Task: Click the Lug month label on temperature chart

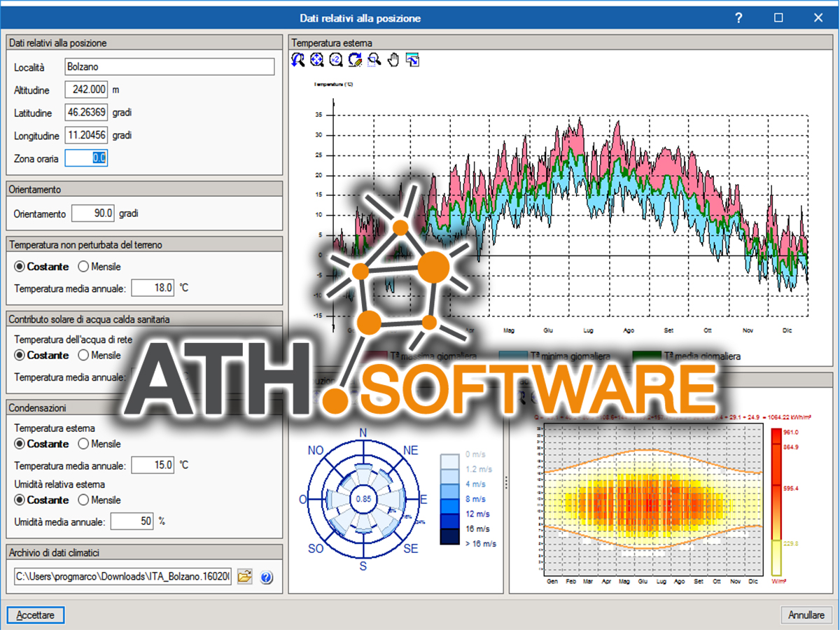Action: 588,330
